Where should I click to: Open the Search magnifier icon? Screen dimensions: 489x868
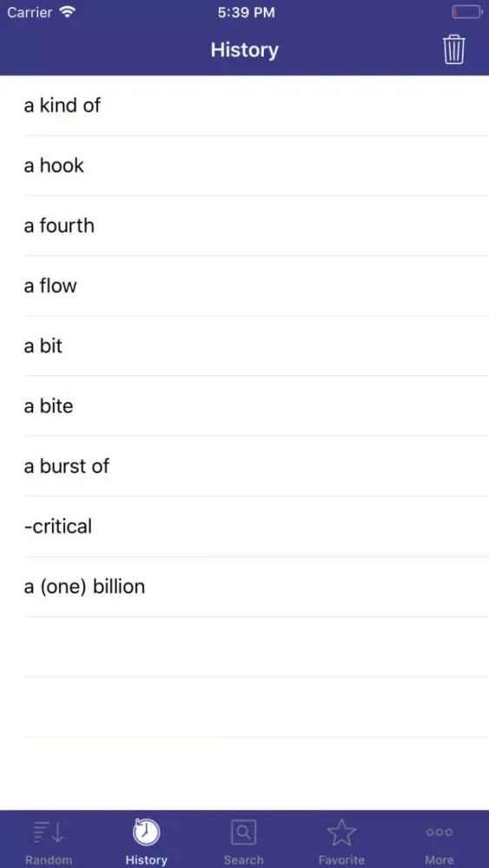244,832
